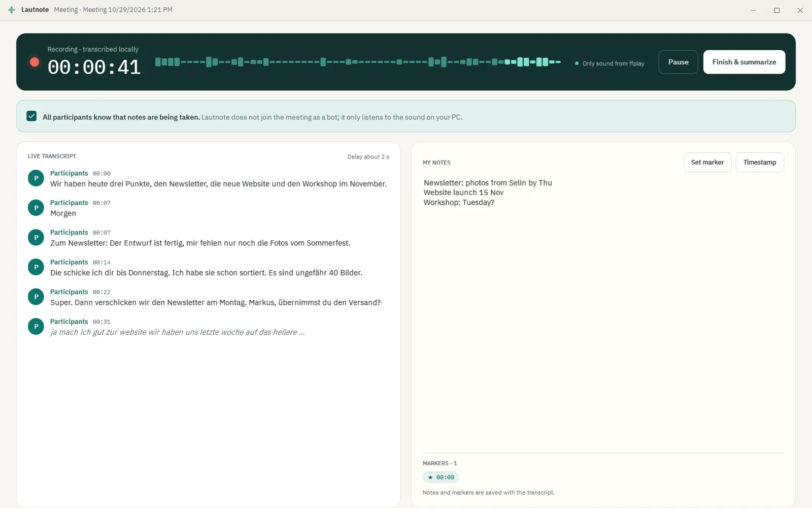
Task: Pause the recording
Action: 678,62
